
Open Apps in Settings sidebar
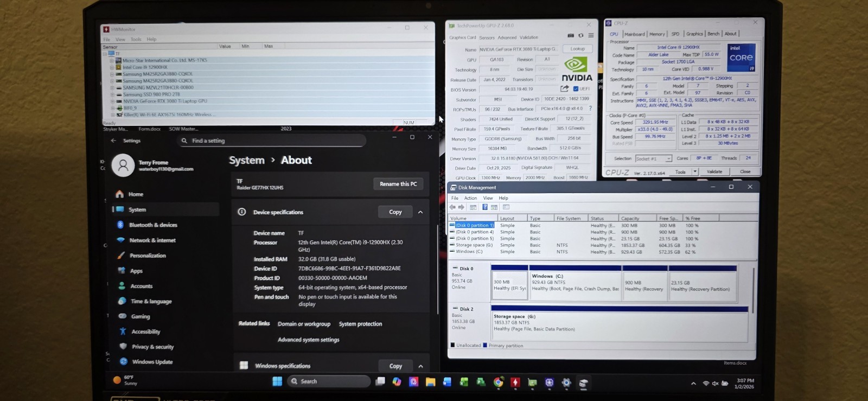136,271
